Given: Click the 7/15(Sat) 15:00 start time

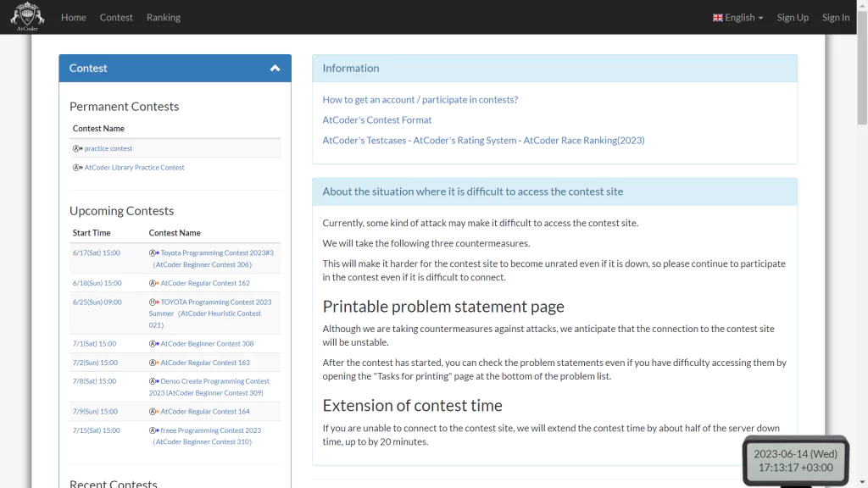Looking at the screenshot, I should point(97,430).
